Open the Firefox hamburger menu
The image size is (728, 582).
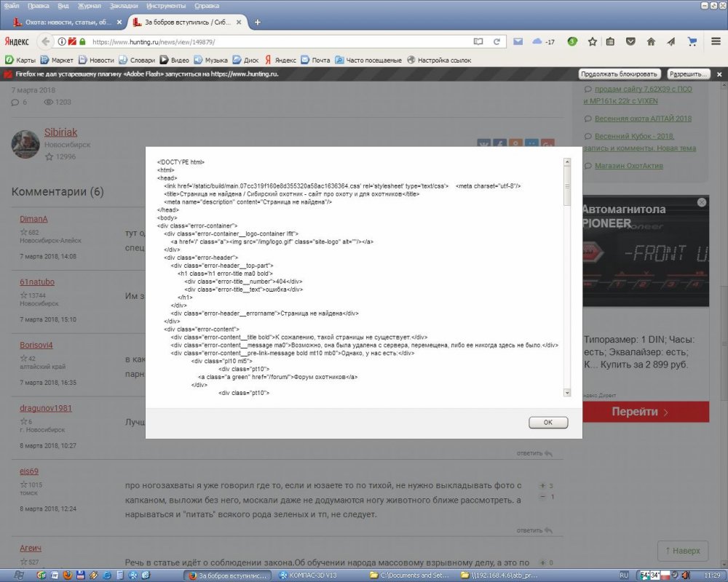pos(716,41)
